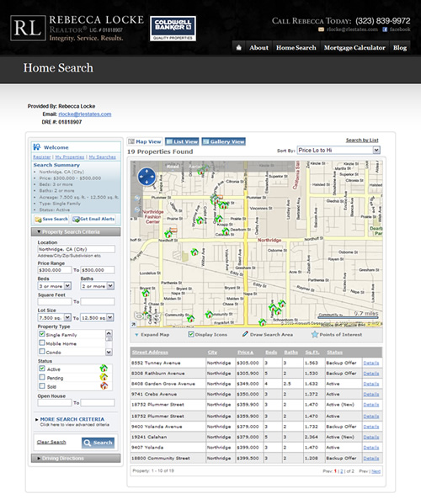421x504 pixels.
Task: Expand the Driving Directions section
Action: 76,458
